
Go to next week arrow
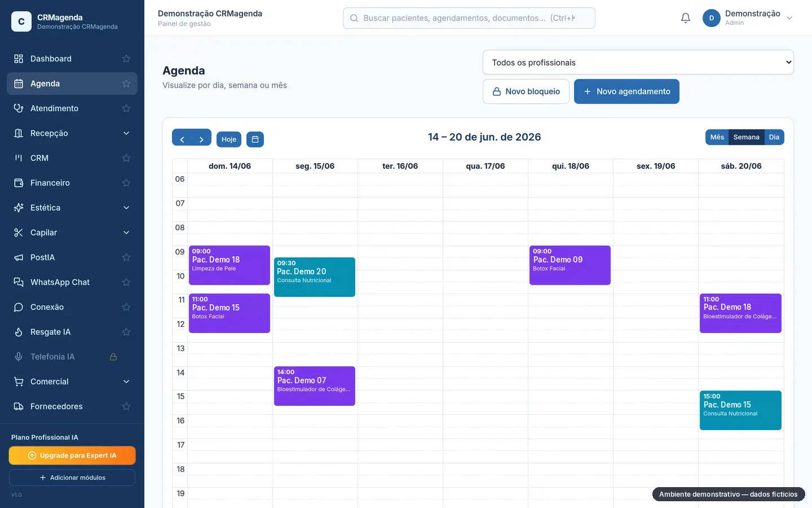point(201,139)
